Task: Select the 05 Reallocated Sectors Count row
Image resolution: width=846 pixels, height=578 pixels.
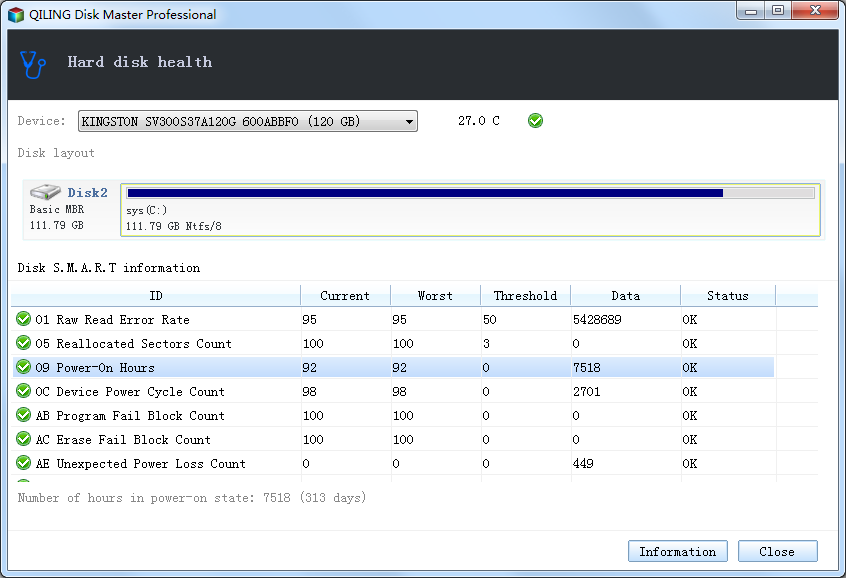Action: click(x=393, y=343)
